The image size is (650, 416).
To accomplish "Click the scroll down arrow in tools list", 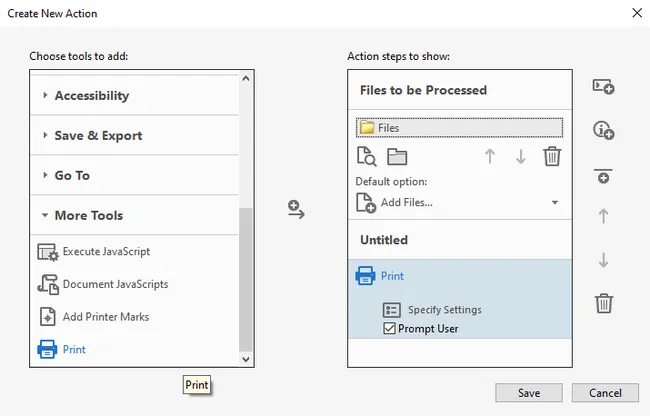I will click(246, 359).
